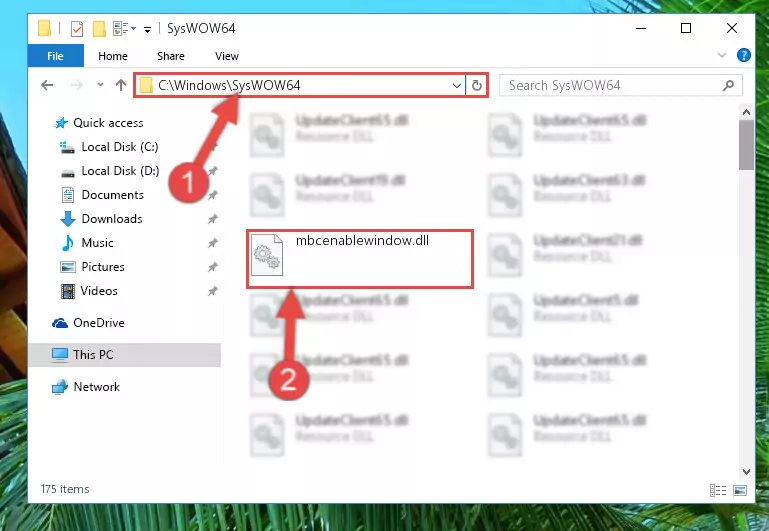Select OneDrive in the navigation pane
769x531 pixels.
[x=99, y=323]
